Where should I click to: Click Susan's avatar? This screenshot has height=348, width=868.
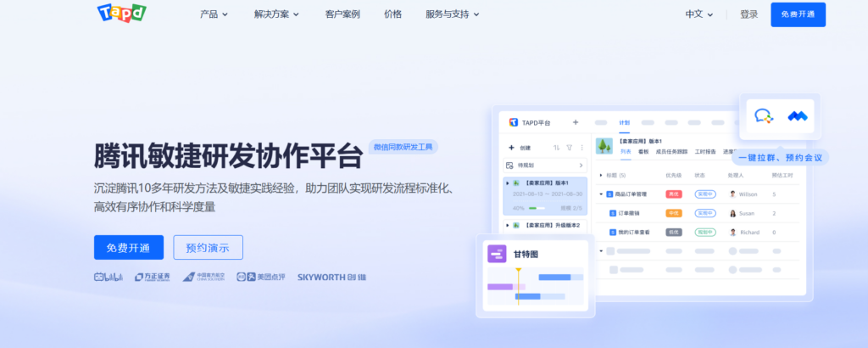coord(733,213)
